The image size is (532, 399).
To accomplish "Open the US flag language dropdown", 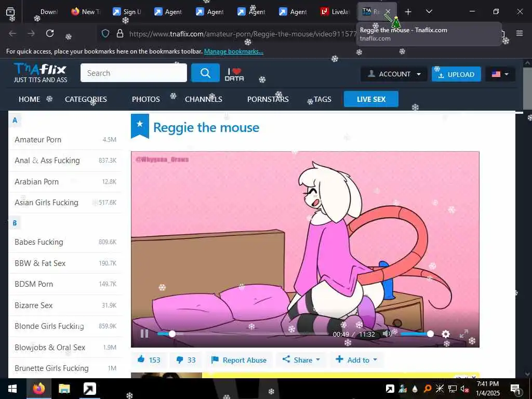I will click(x=500, y=74).
